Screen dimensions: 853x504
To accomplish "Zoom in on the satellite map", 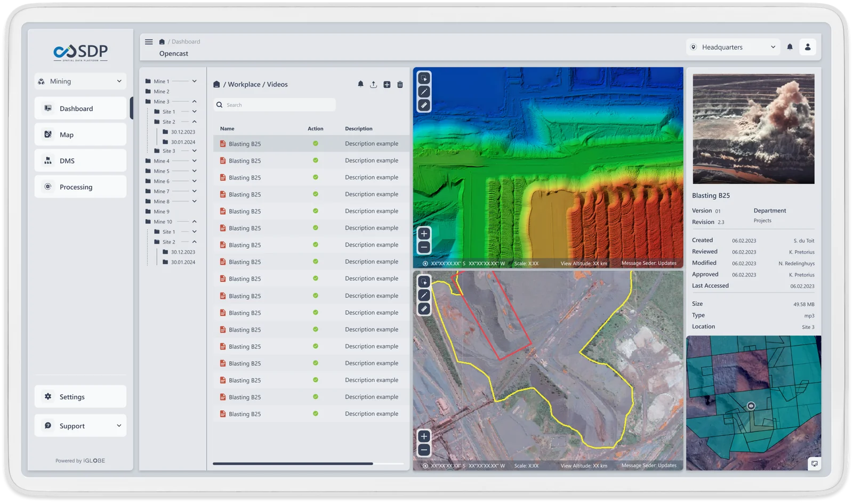I will [424, 436].
